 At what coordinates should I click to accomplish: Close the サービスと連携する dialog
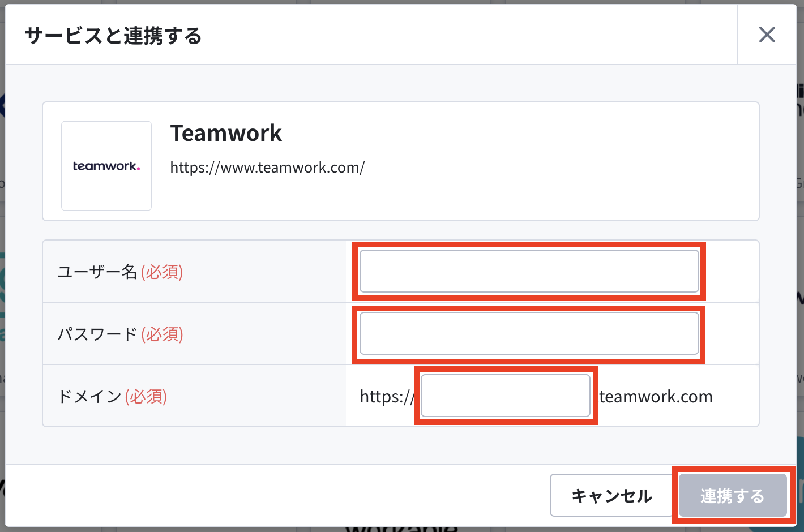767,35
